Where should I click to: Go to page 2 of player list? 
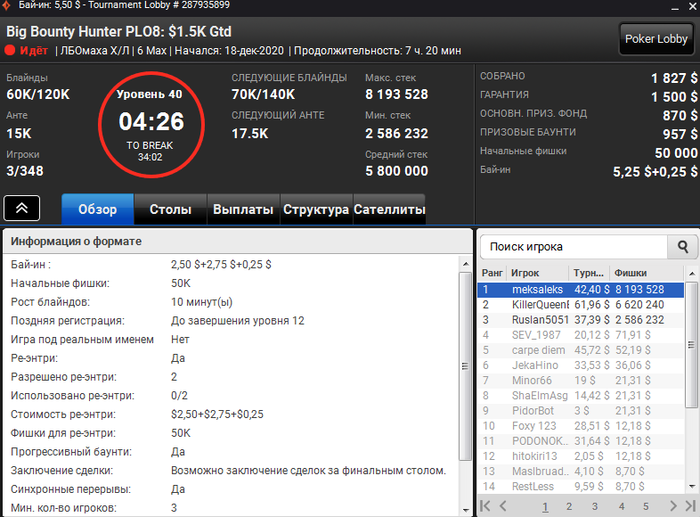569,506
